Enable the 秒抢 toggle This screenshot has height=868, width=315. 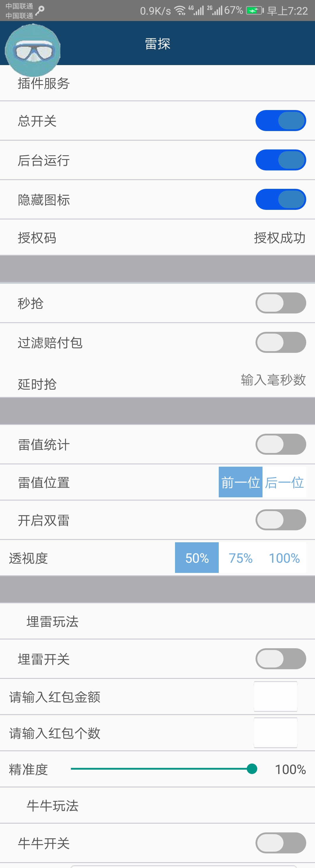pos(281,303)
